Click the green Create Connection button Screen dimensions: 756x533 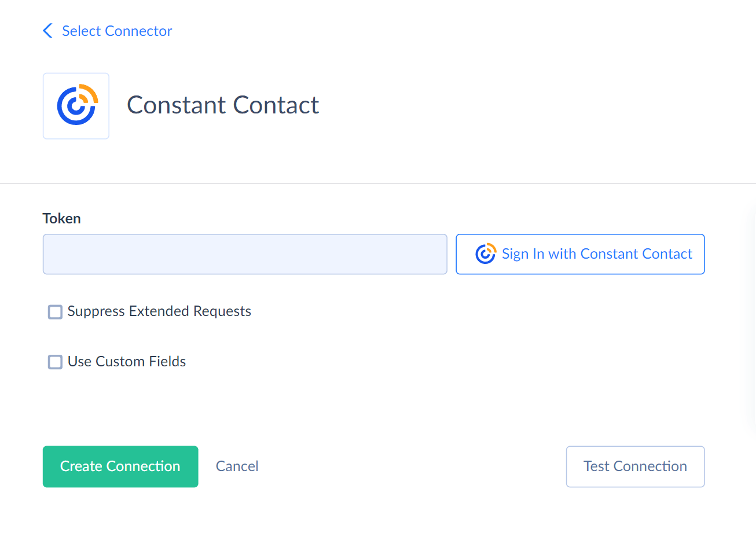(120, 466)
